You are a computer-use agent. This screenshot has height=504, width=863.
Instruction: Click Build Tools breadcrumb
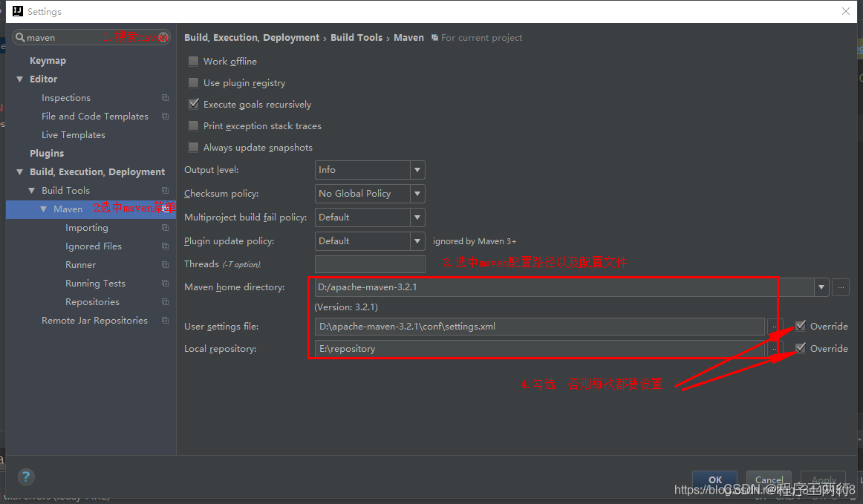point(356,37)
